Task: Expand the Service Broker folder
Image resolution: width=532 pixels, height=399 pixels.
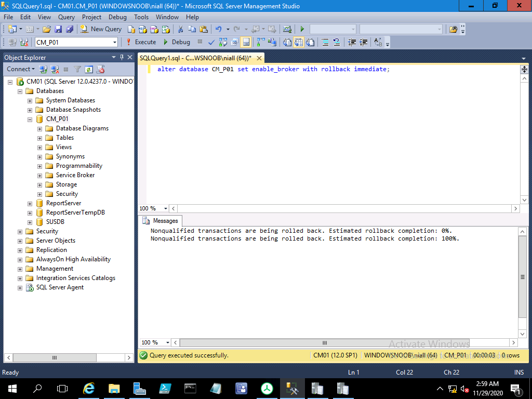Action: click(x=39, y=176)
